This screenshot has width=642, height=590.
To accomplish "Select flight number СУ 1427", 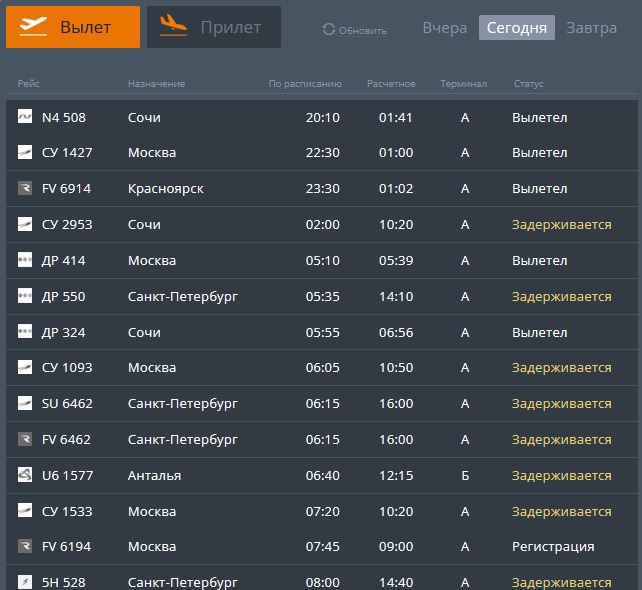I will coord(67,153).
